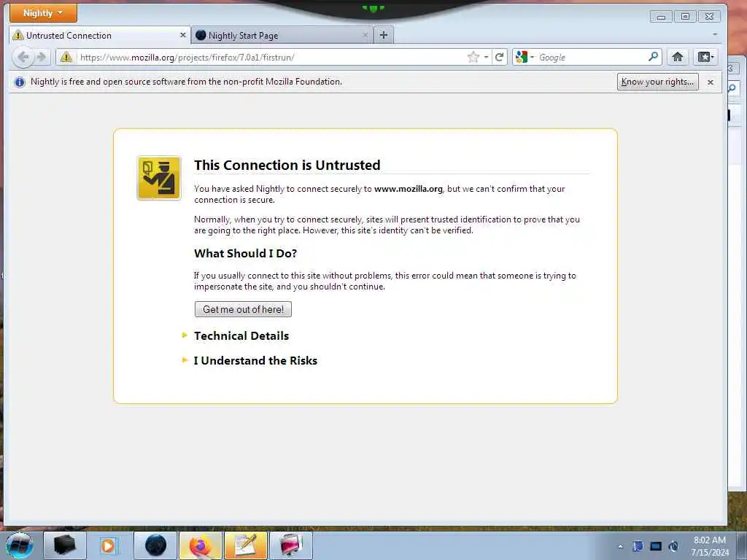
Task: Click the search magnifier icon
Action: [654, 57]
